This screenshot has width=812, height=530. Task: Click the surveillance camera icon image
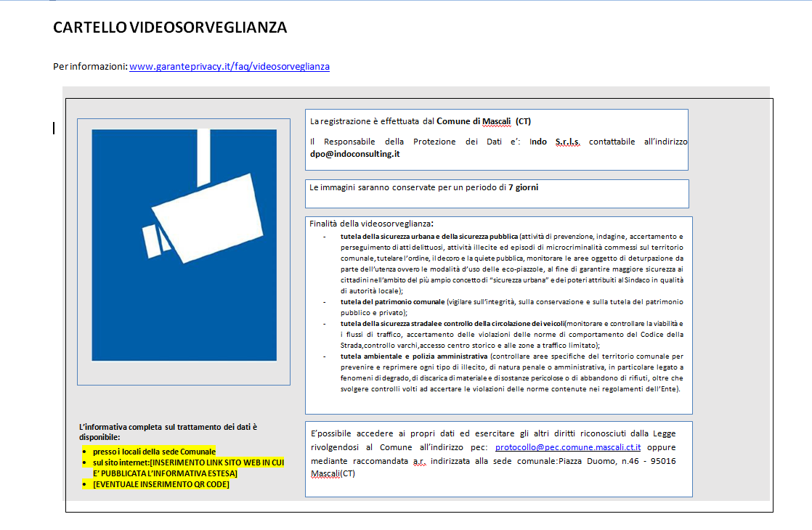pos(184,245)
